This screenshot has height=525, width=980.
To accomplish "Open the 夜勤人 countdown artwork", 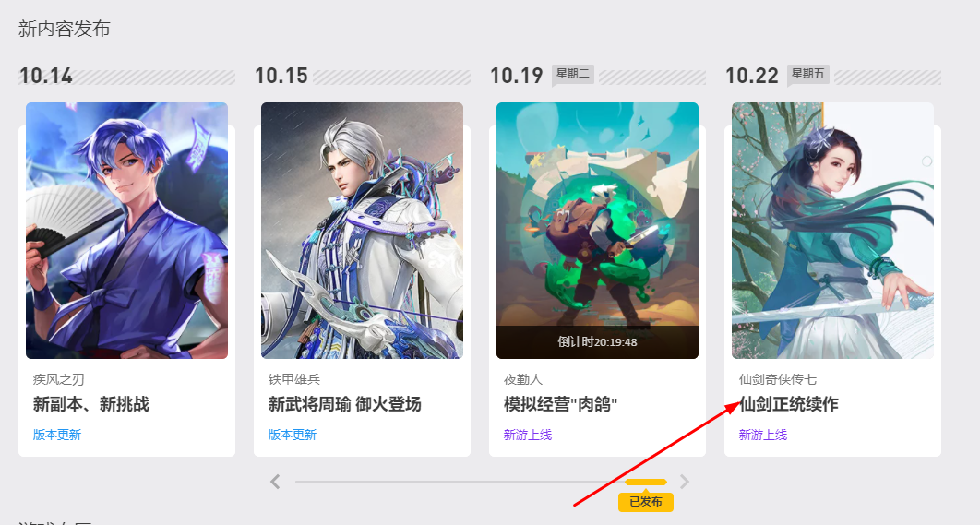I will [597, 231].
